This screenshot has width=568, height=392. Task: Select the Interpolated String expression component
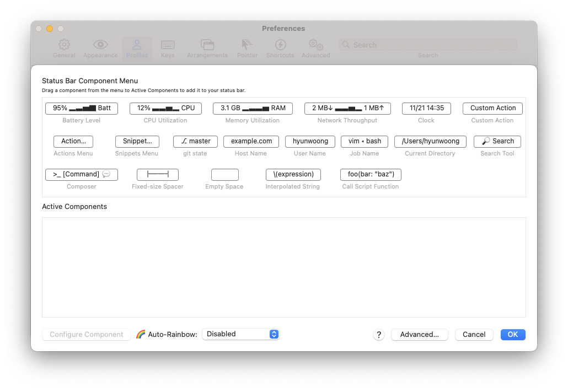coord(293,175)
